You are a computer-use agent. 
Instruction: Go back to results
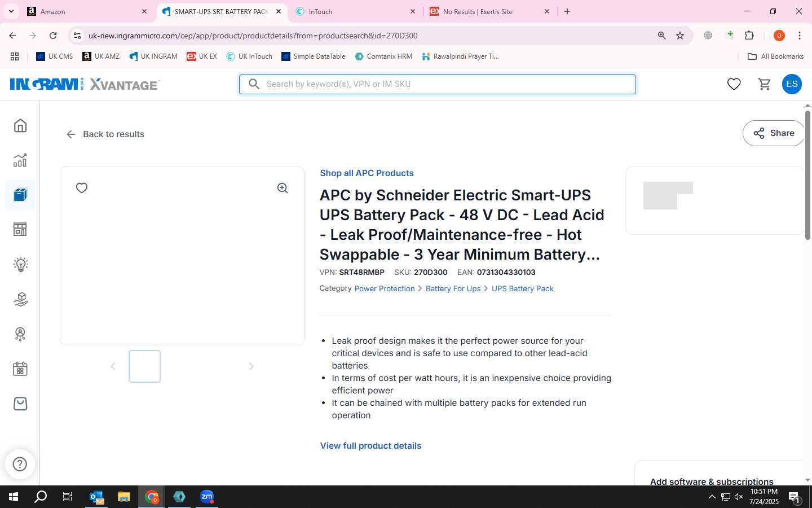pos(105,134)
